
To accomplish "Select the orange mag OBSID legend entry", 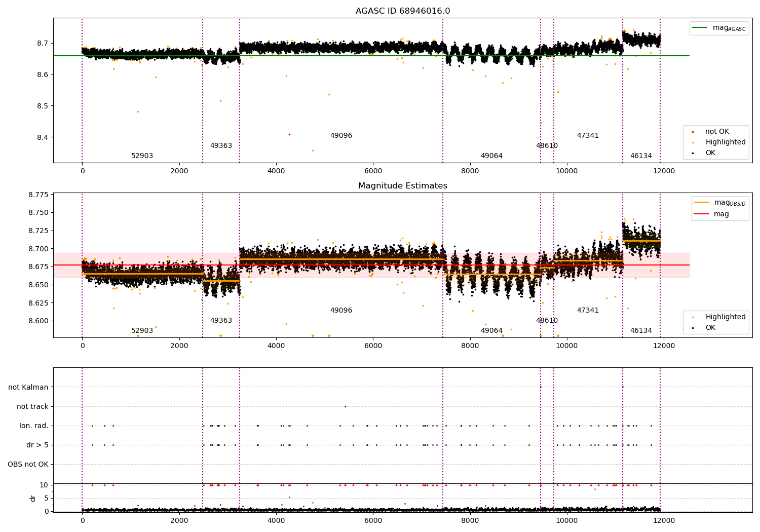I will pyautogui.click(x=720, y=203).
